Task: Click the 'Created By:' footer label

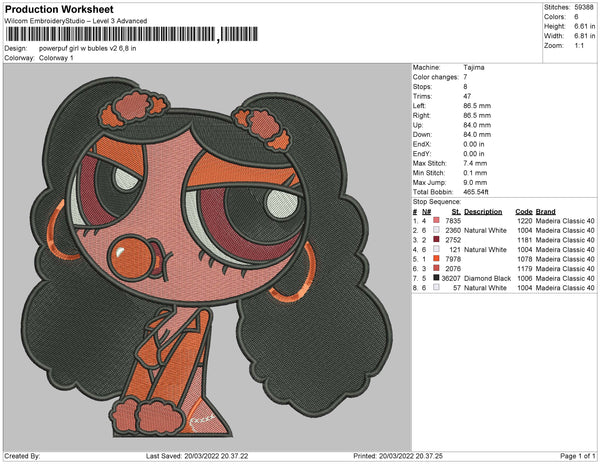Action: click(22, 456)
